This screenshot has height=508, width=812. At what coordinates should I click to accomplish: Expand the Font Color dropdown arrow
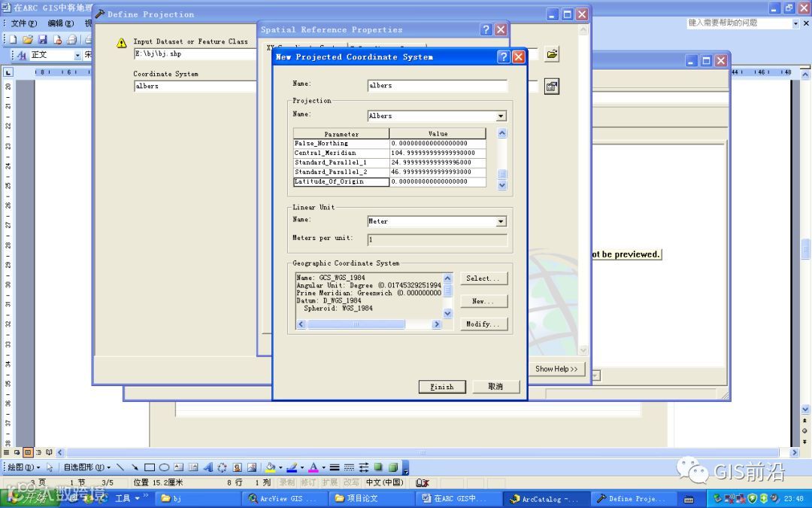tap(323, 467)
